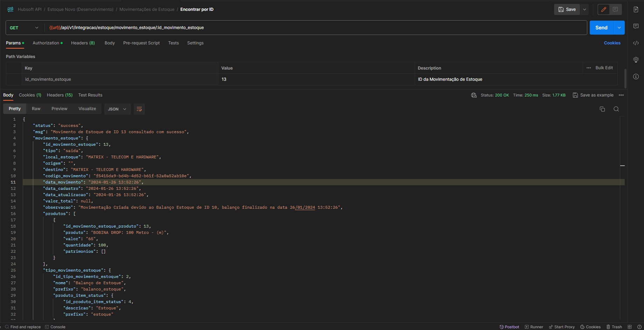Screen dimensions: 644x330
Task: Open the Save options dropdown arrow
Action: pyautogui.click(x=584, y=9)
